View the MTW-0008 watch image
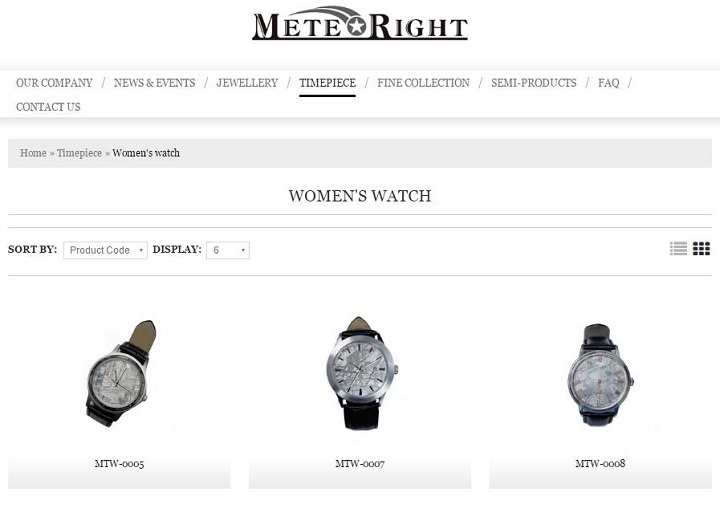Image resolution: width=720 pixels, height=519 pixels. coord(601,374)
